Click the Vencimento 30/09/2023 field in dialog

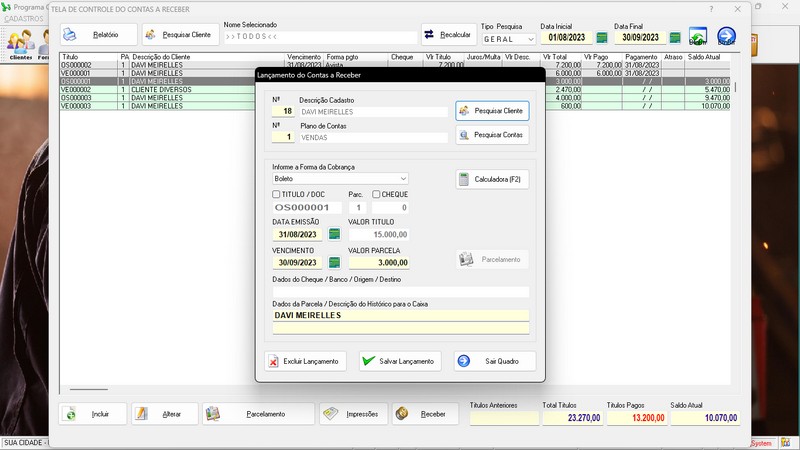coord(297,263)
